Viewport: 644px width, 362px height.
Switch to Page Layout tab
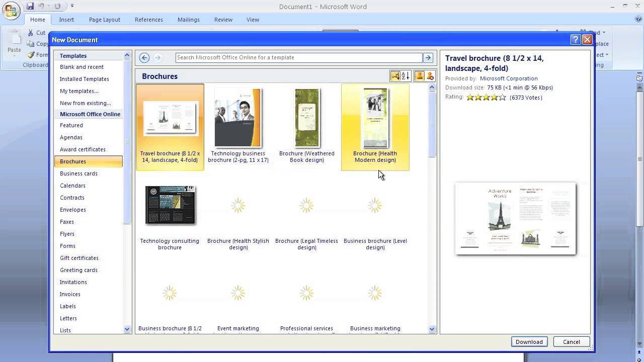point(104,20)
